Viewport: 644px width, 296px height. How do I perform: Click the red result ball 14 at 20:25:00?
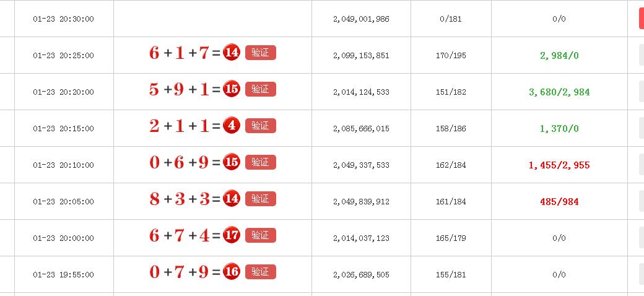click(231, 53)
